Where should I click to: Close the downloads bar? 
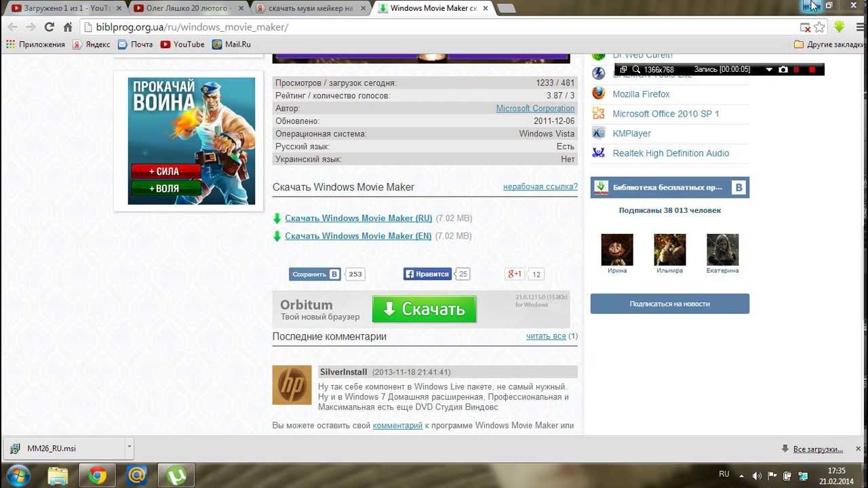pyautogui.click(x=858, y=449)
